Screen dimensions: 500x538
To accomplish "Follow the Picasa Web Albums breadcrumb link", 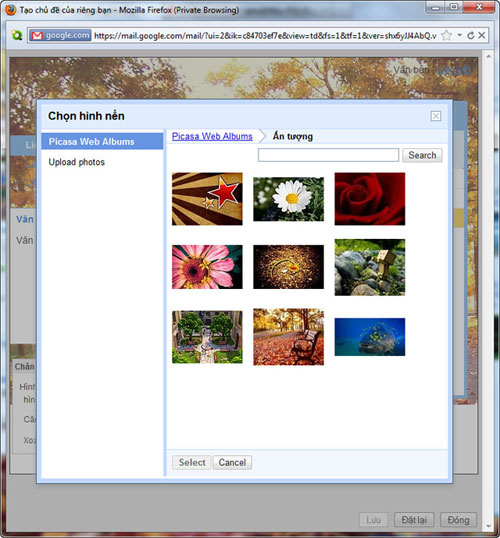I will point(212,136).
